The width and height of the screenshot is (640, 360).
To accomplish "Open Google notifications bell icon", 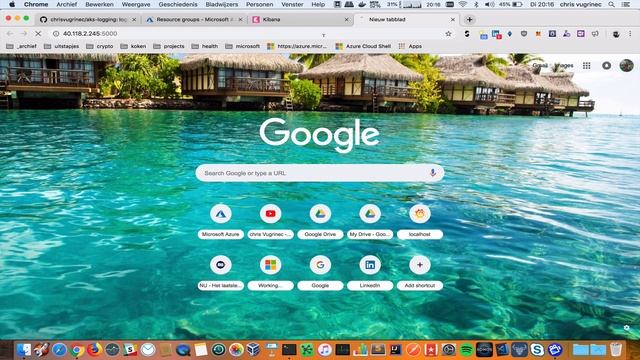I will tap(607, 65).
